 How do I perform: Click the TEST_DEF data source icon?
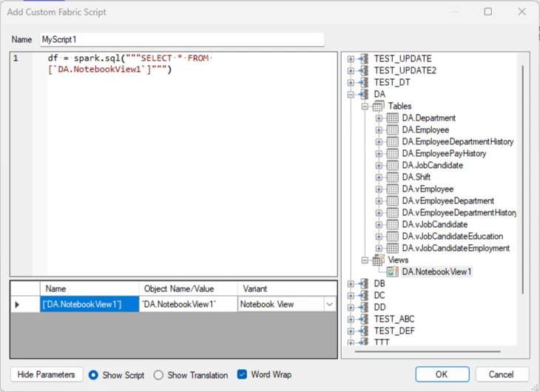point(363,331)
